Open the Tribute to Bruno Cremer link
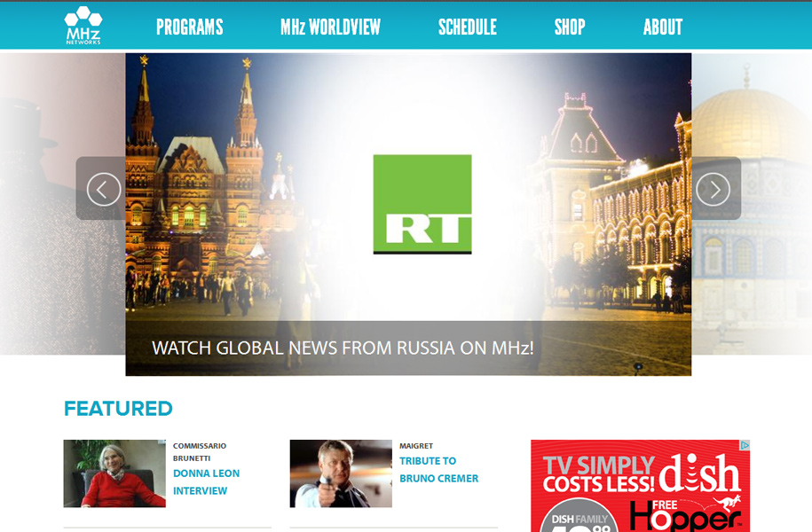812x532 pixels. [x=438, y=470]
